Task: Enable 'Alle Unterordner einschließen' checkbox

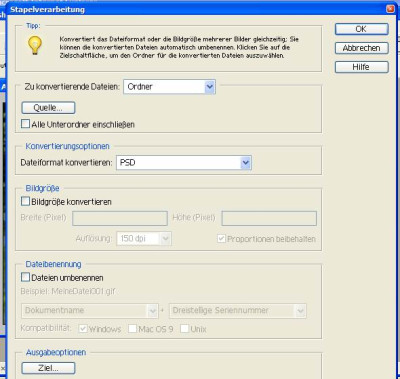Action: [25, 124]
